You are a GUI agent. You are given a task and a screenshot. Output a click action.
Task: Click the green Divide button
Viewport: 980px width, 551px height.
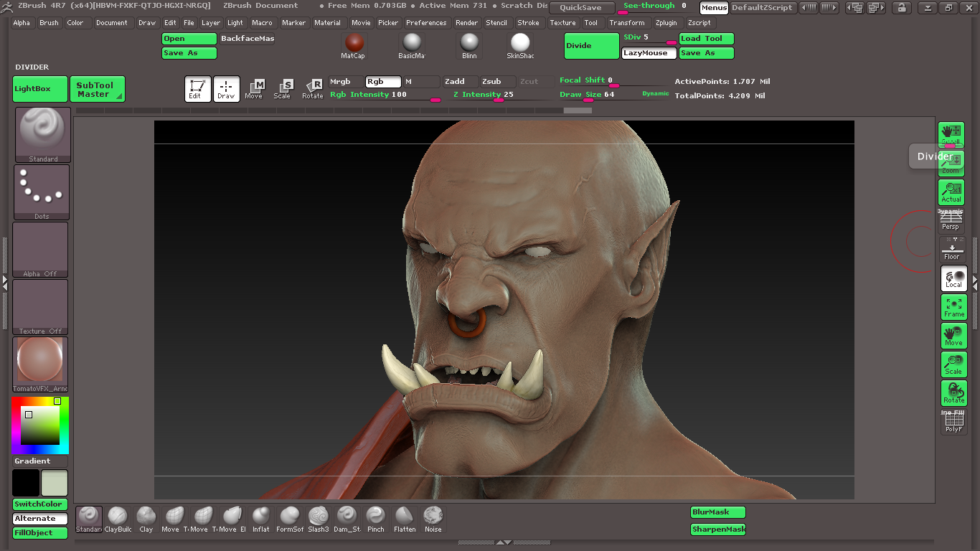[592, 46]
